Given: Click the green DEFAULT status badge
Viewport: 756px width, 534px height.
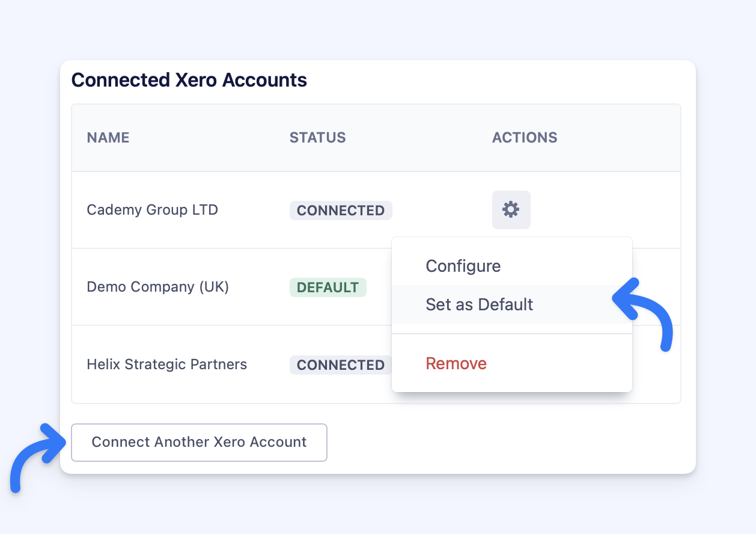Looking at the screenshot, I should [x=328, y=287].
